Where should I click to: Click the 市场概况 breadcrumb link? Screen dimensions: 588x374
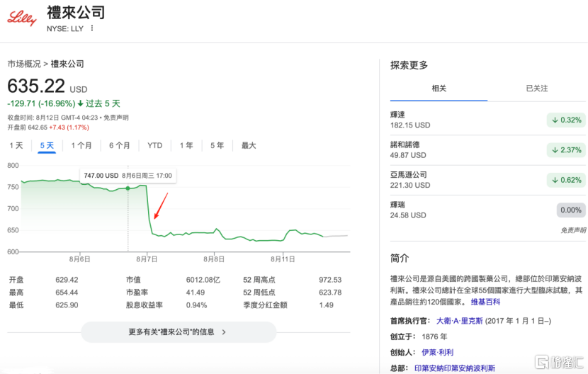24,64
